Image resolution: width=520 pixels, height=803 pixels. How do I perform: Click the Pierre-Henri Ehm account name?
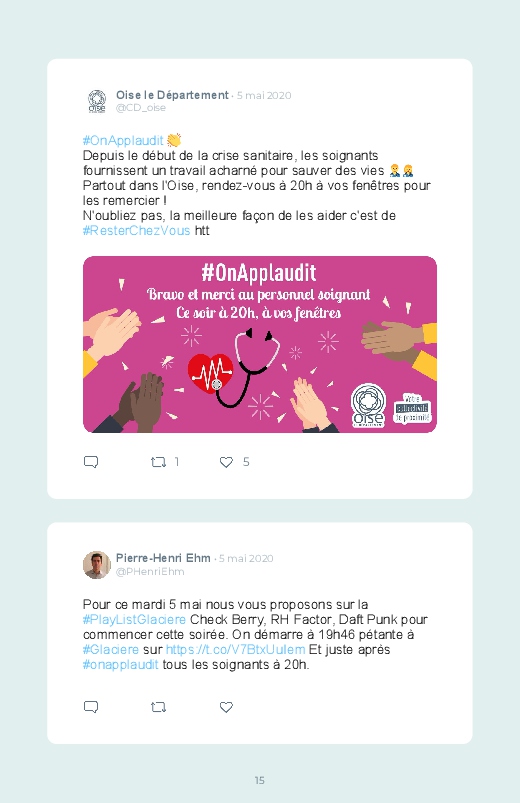[163, 558]
